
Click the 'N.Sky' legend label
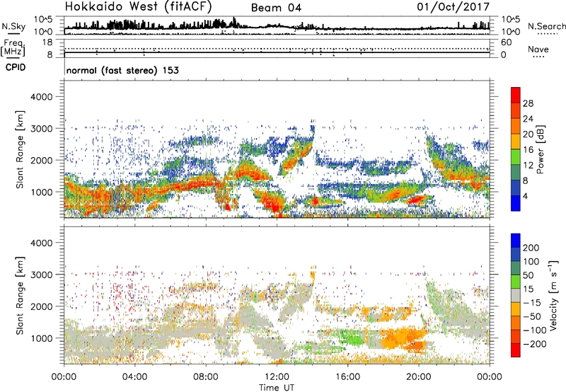[13, 26]
